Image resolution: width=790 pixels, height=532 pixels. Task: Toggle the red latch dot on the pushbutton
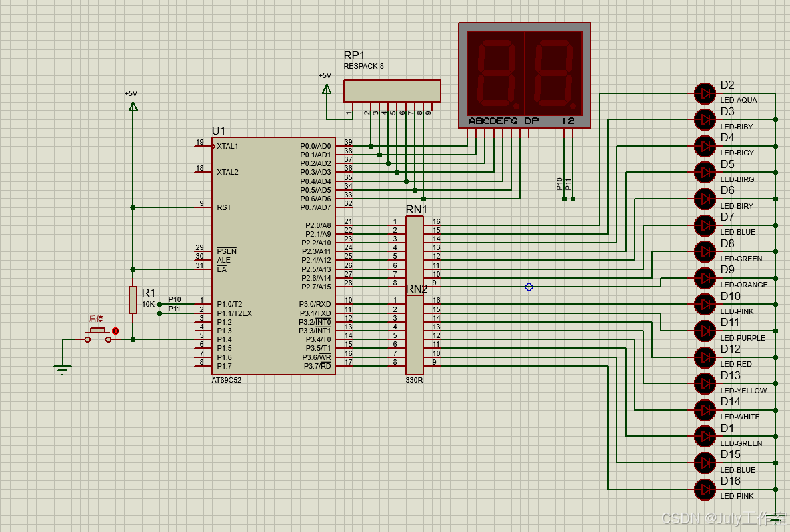coord(116,331)
